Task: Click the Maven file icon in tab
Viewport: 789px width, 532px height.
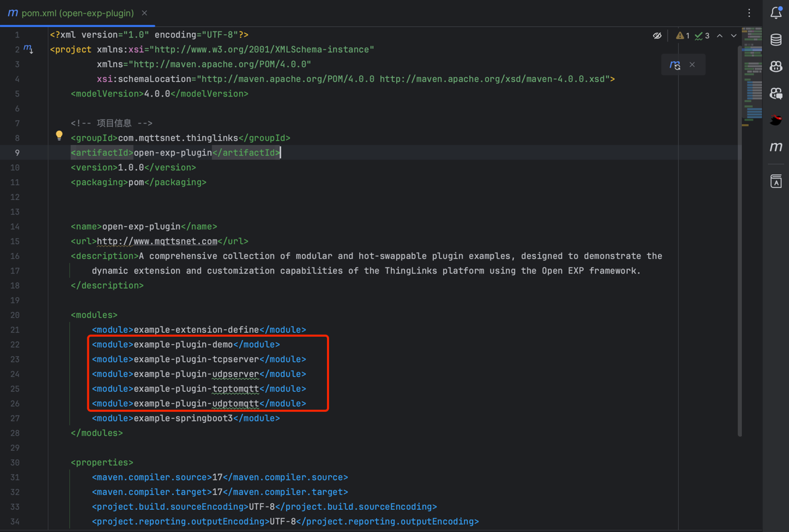Action: [13, 13]
